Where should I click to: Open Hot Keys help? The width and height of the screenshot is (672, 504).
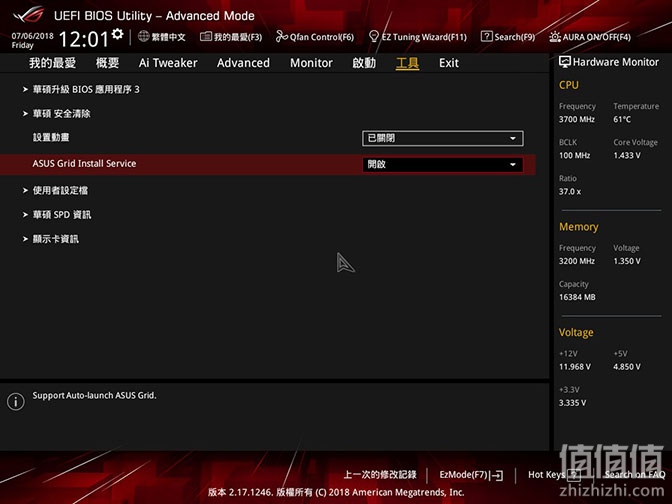[x=546, y=475]
